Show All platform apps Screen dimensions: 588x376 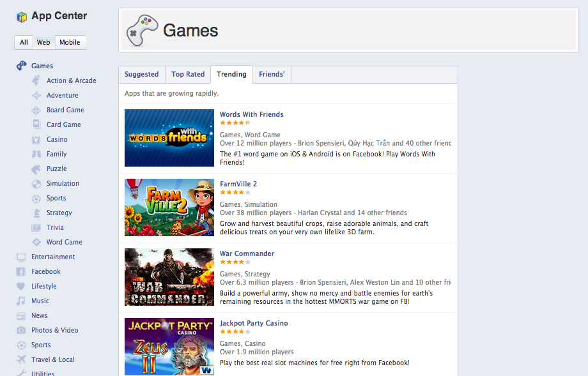[x=24, y=42]
